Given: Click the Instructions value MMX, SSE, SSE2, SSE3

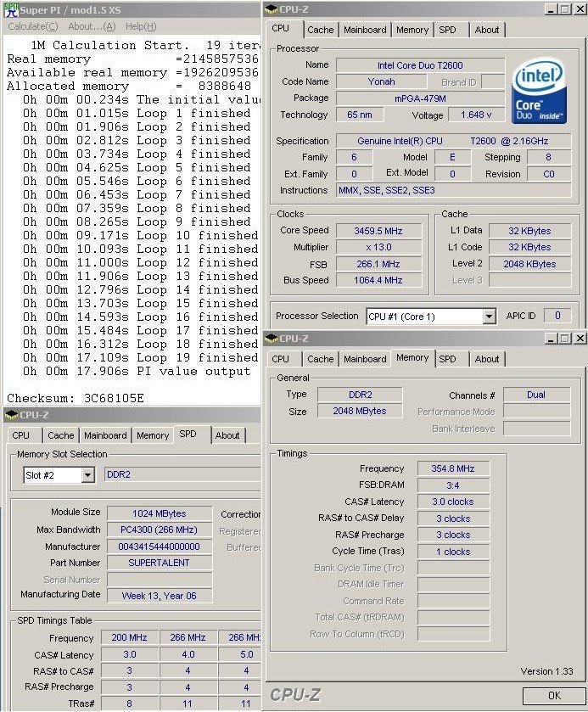Looking at the screenshot, I should point(454,190).
